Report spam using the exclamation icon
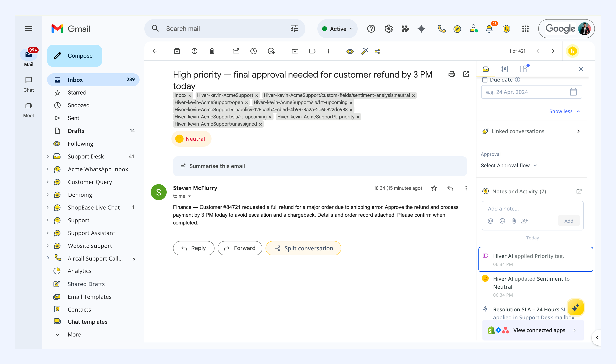Screen dimensions: 616x364 [194, 51]
